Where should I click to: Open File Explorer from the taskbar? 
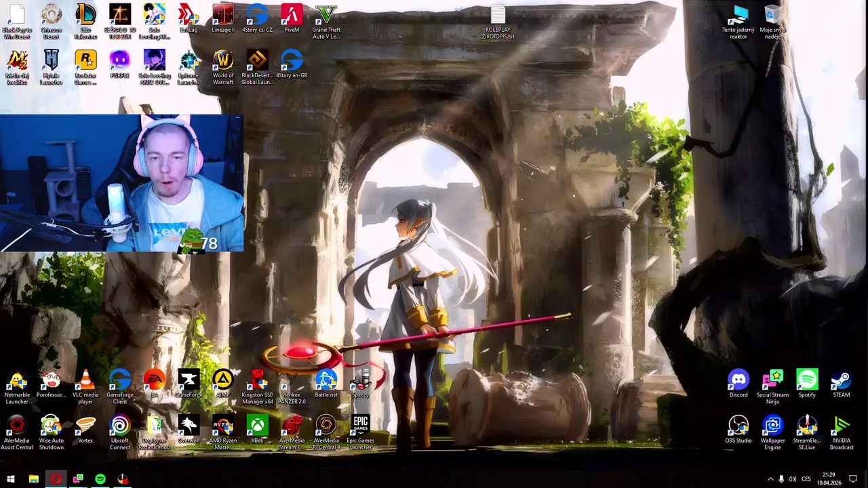33,479
